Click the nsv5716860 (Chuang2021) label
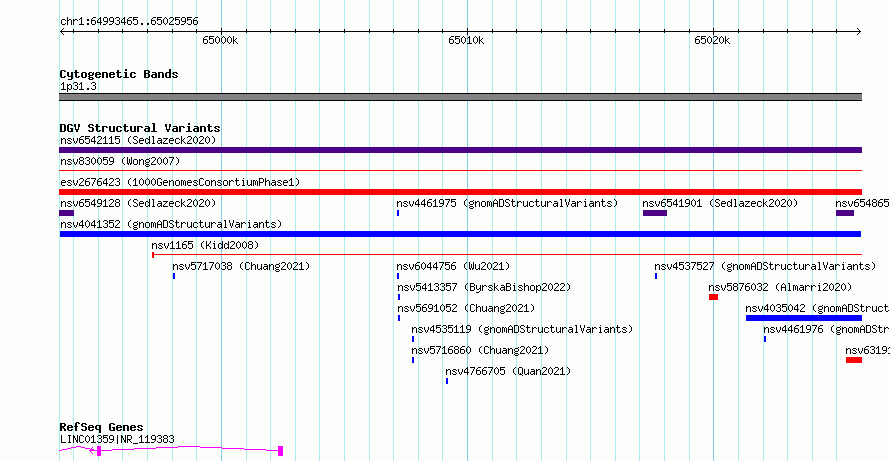 tap(480, 350)
